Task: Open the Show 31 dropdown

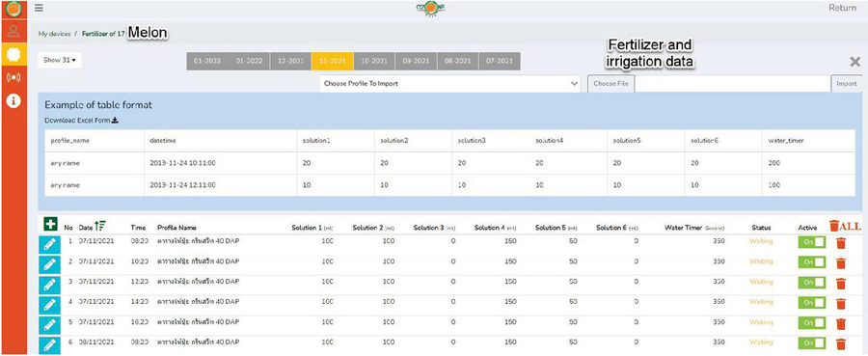Action: click(60, 61)
